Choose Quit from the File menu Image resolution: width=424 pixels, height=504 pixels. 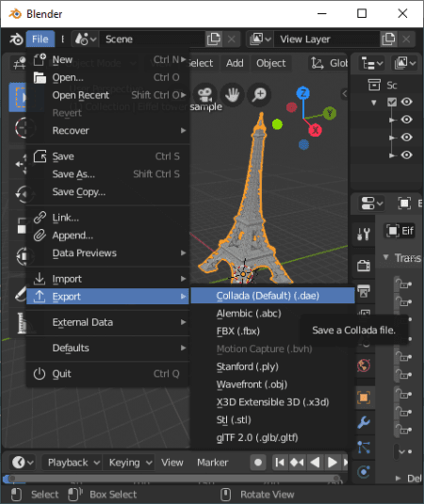click(x=107, y=374)
